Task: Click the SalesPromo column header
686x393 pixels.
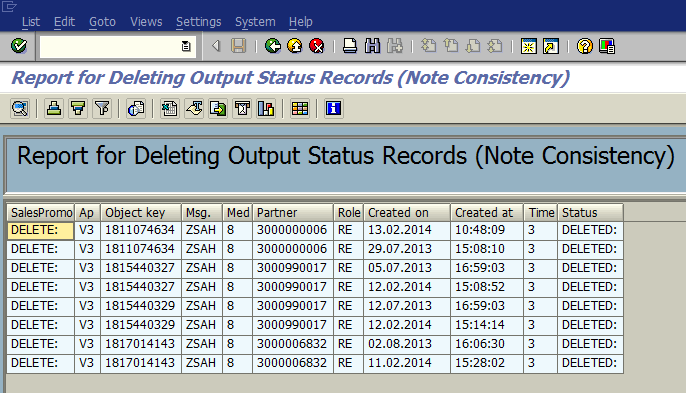Action: (41, 213)
